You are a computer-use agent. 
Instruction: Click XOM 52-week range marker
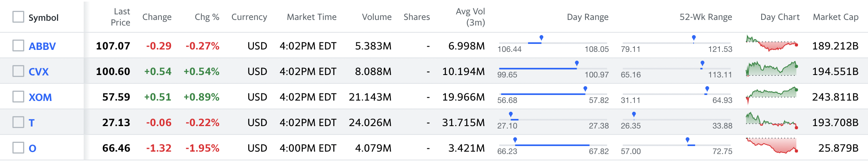point(707,89)
